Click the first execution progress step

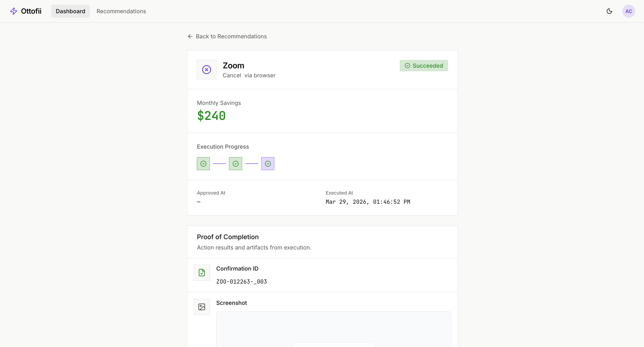[203, 164]
